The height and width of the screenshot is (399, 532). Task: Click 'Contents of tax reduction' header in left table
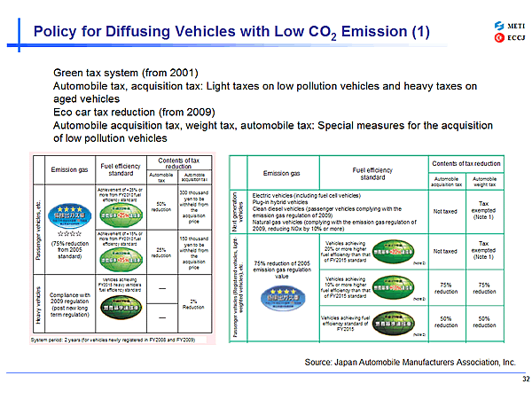(x=179, y=163)
